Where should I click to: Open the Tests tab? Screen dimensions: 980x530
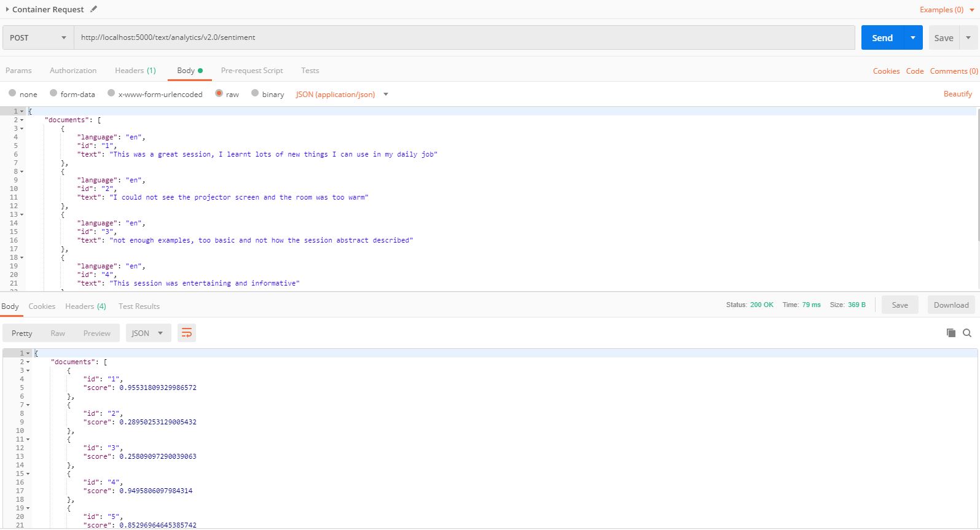310,71
